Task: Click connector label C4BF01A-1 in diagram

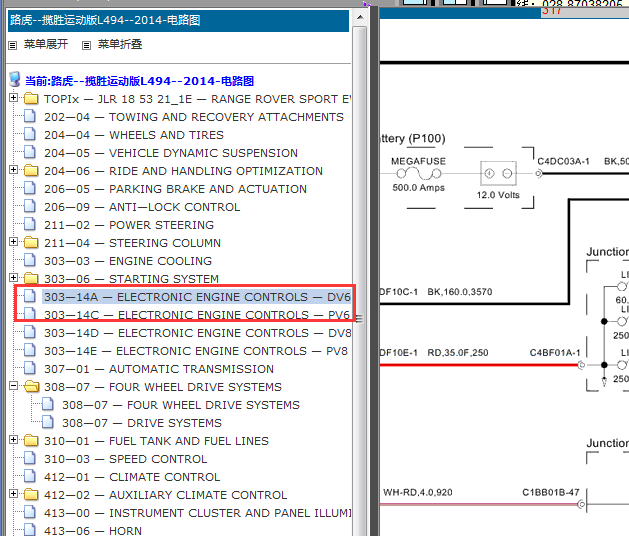Action: tap(555, 353)
